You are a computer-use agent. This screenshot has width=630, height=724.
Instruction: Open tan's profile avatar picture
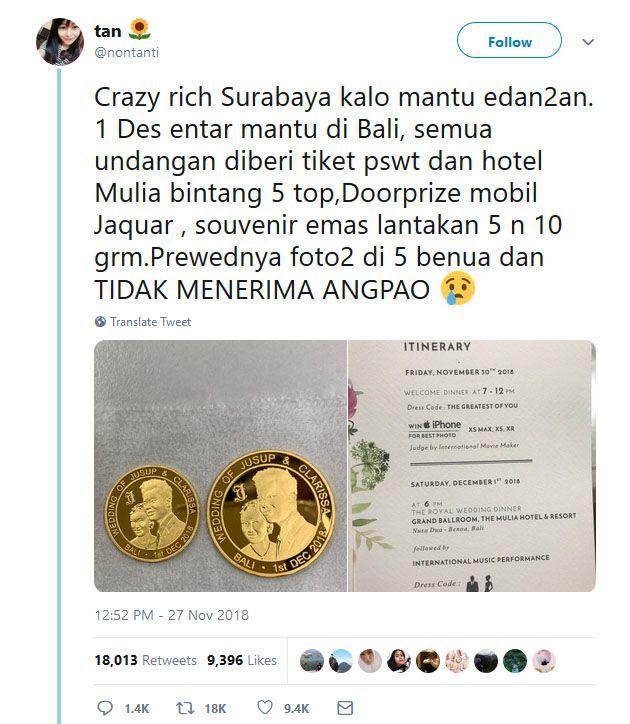60,42
